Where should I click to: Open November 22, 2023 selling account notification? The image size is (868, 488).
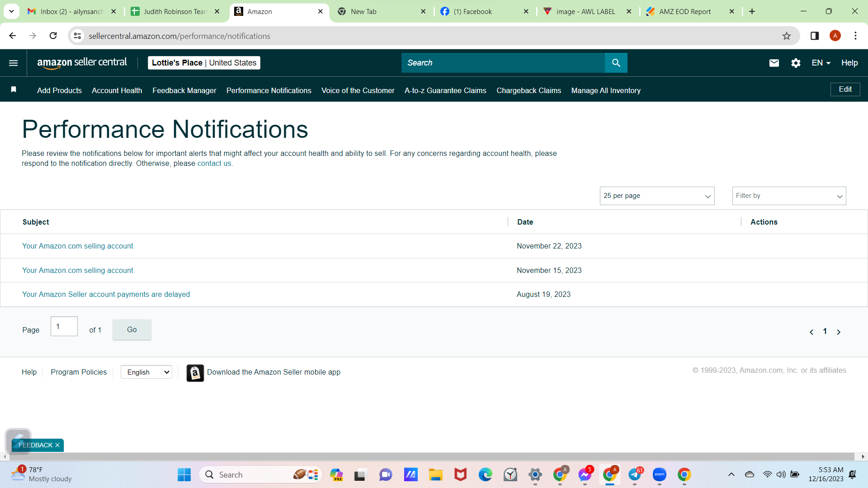78,246
